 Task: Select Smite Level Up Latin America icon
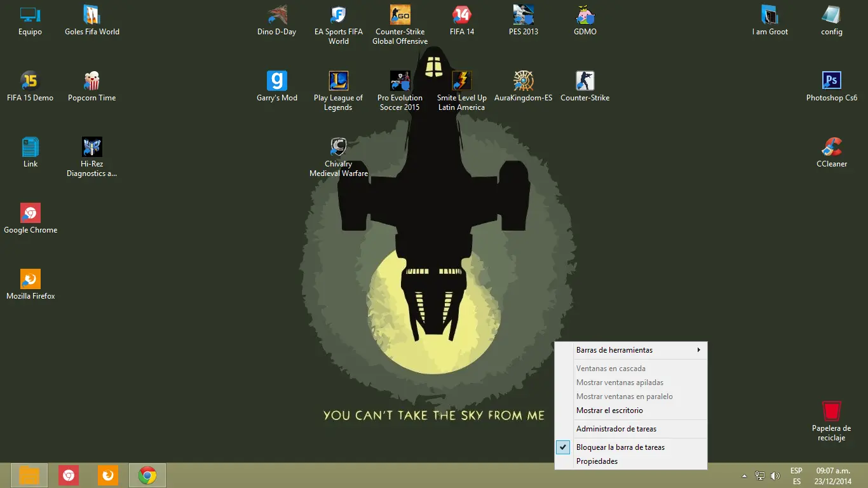click(462, 91)
